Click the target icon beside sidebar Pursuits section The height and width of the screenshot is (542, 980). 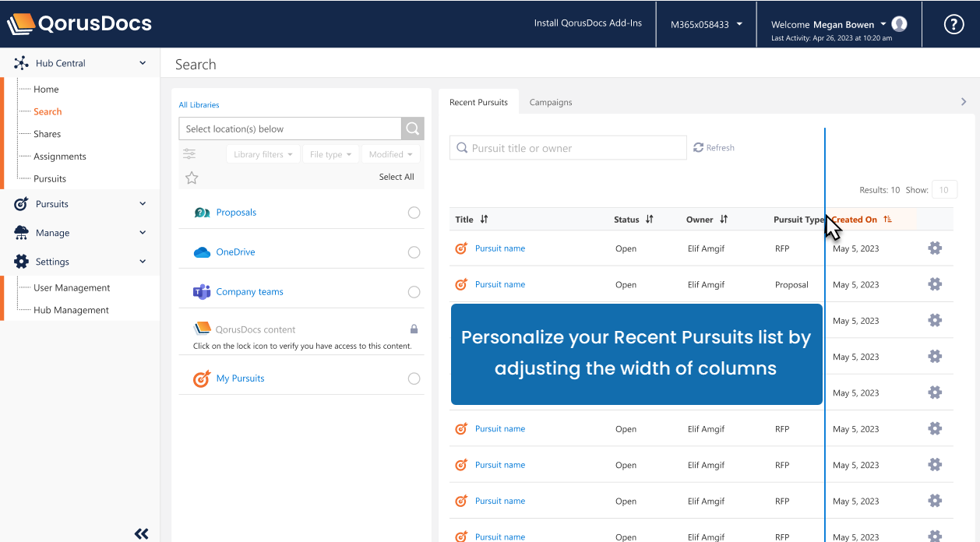(21, 204)
